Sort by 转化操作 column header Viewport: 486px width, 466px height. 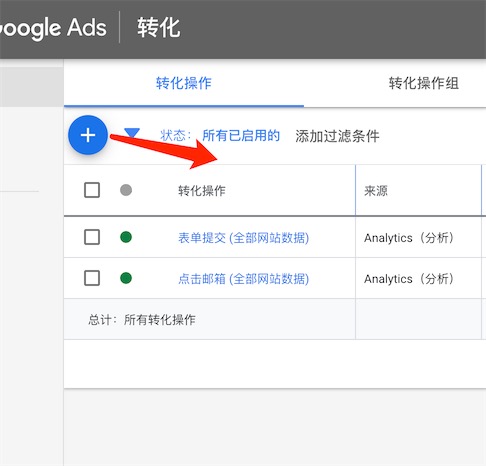click(202, 191)
